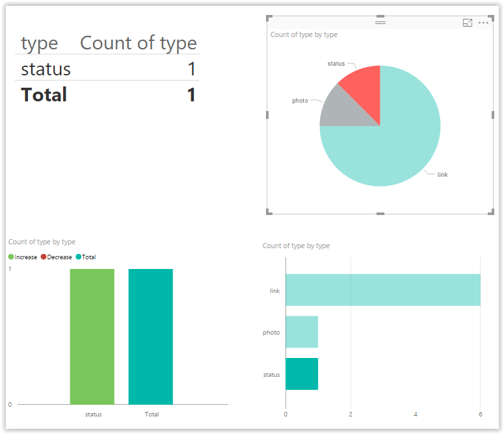Viewport: 504px width, 434px height.
Task: Click the green Increase legend marker
Action: coord(11,257)
